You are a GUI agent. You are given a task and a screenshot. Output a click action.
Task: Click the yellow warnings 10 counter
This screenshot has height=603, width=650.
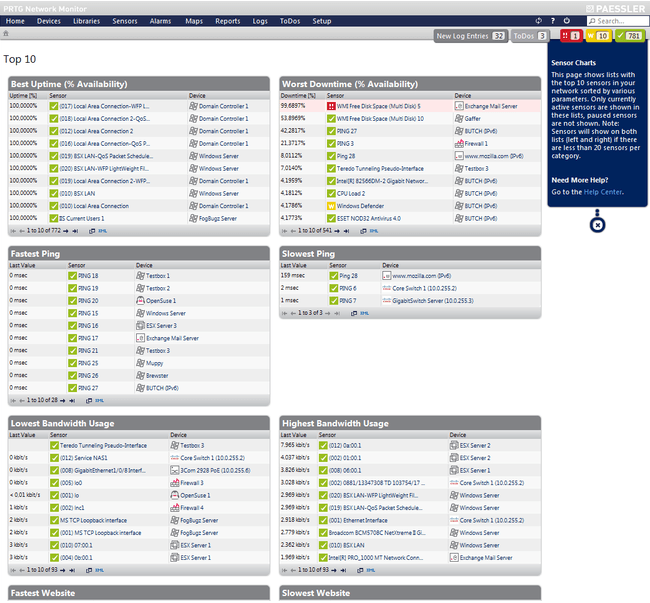(x=598, y=36)
